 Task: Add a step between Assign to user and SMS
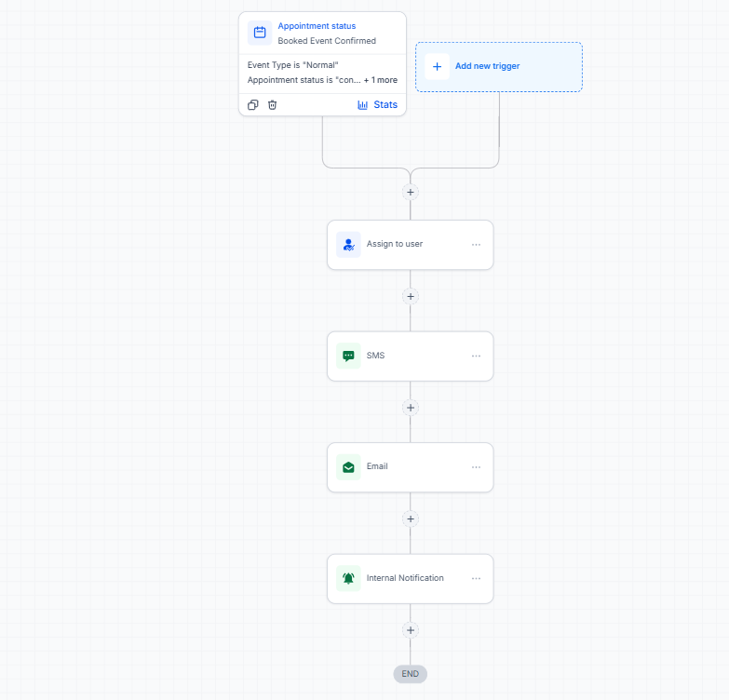pyautogui.click(x=411, y=297)
